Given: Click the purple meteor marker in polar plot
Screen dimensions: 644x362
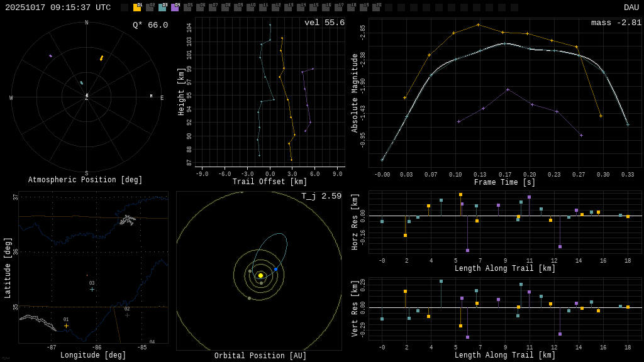Looking at the screenshot, I should click(x=50, y=56).
